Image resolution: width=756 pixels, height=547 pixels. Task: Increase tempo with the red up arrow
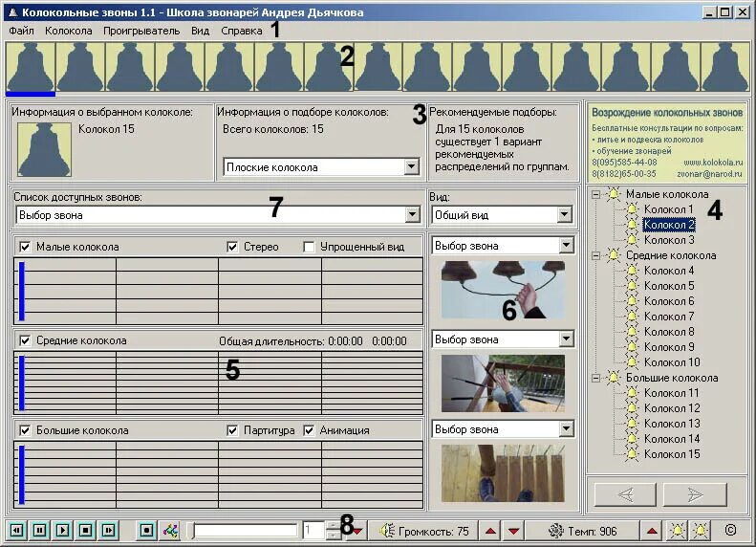[652, 531]
